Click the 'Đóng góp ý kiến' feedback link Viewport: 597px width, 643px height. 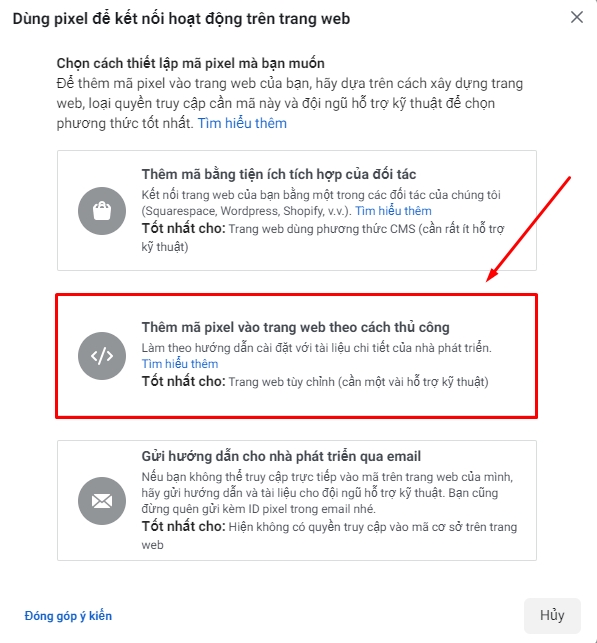[68, 616]
